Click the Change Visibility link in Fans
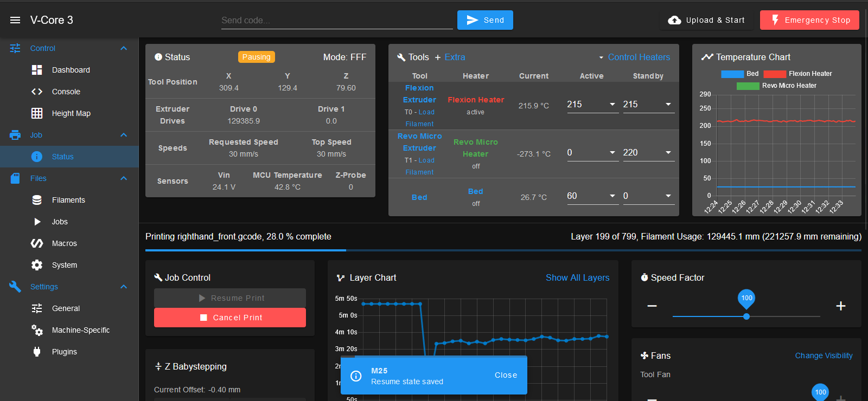The height and width of the screenshot is (401, 868). point(824,355)
